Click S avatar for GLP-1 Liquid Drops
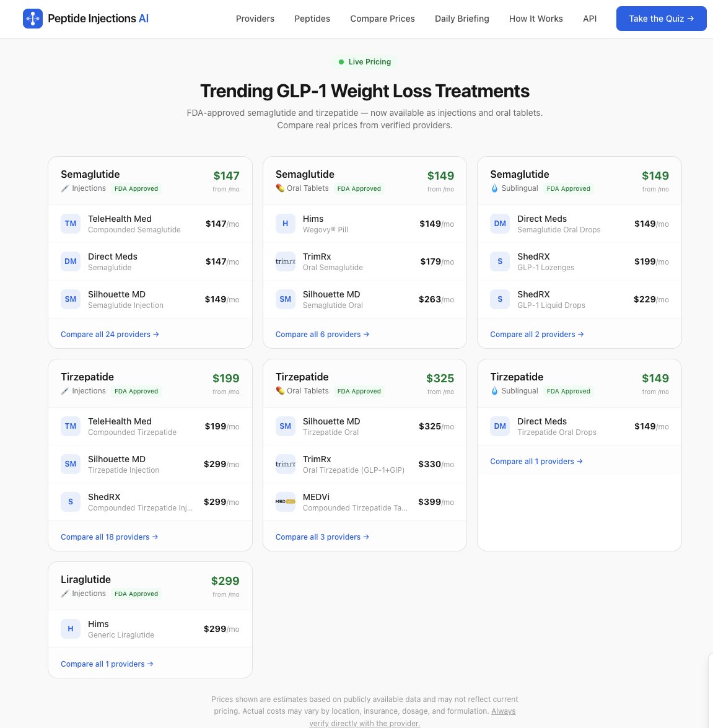 pyautogui.click(x=500, y=299)
